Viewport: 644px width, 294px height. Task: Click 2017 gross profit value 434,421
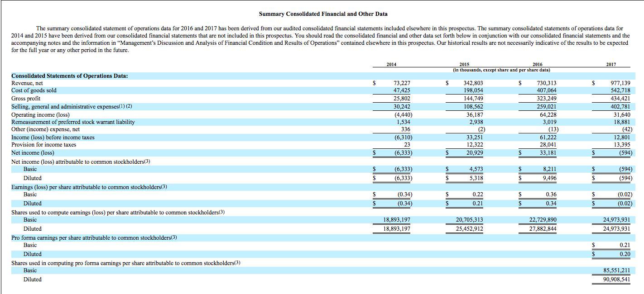point(620,99)
